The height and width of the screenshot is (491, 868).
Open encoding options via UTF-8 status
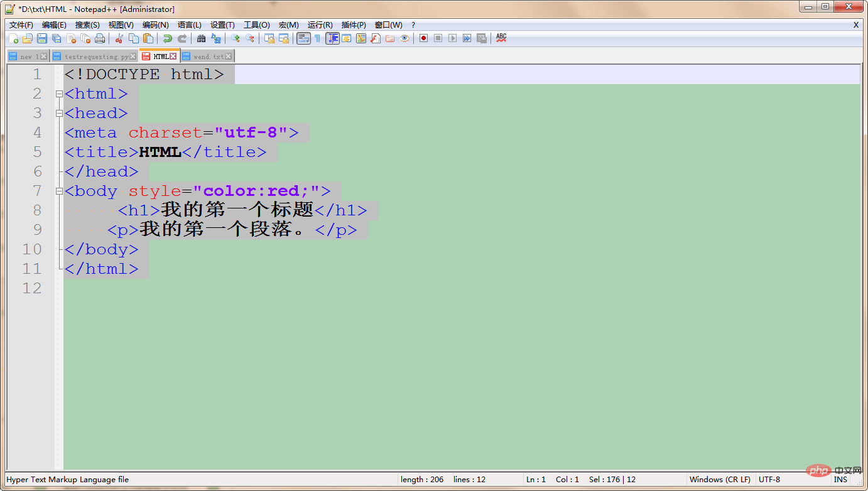pyautogui.click(x=769, y=479)
